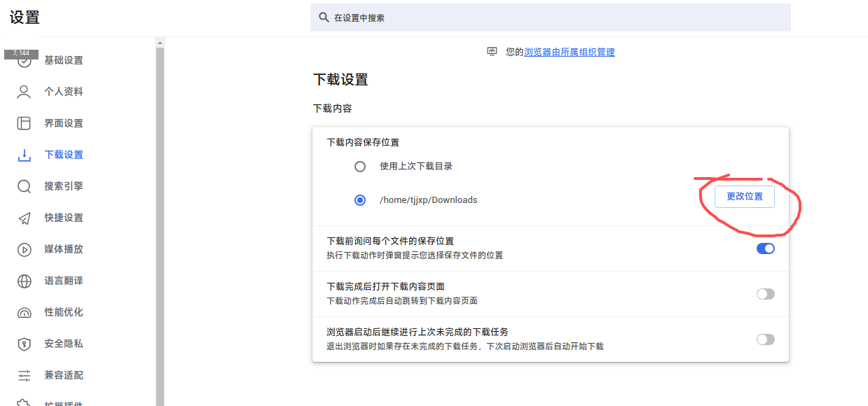Click the 下载内容 subheading
The width and height of the screenshot is (868, 406).
[332, 108]
